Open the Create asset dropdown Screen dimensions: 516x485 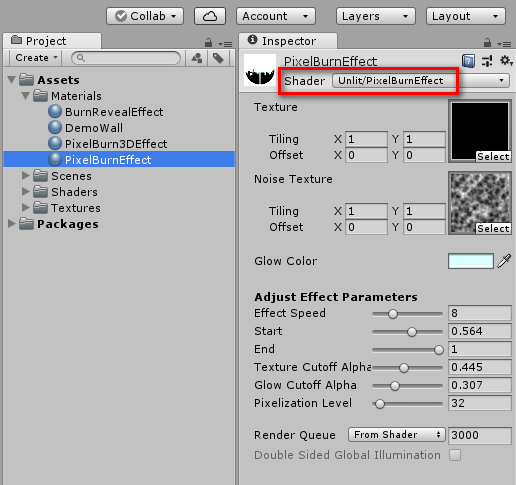tap(36, 58)
